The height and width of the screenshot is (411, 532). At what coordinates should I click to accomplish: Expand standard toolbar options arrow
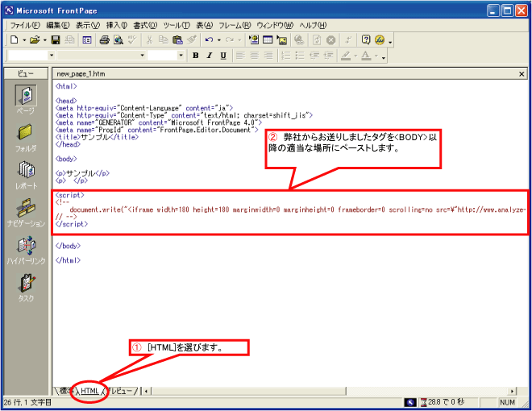click(x=390, y=42)
